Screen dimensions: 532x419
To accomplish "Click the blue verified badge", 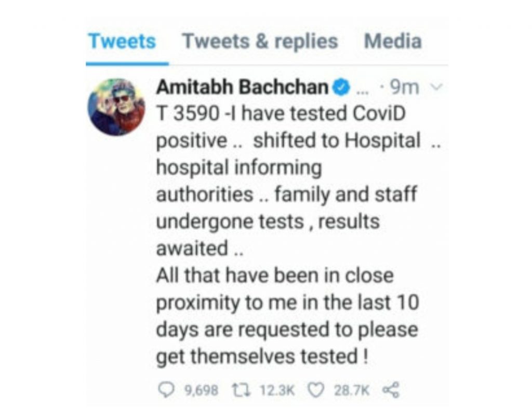I will click(x=341, y=88).
